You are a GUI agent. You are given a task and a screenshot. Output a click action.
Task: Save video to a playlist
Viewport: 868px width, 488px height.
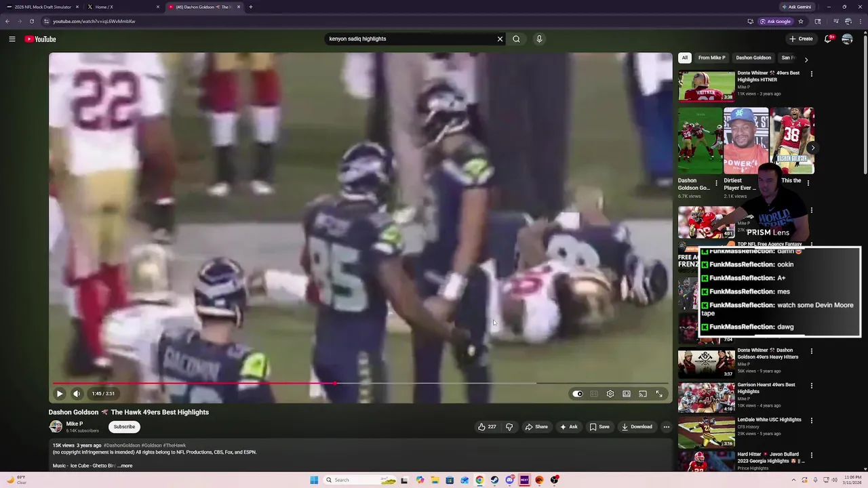pos(599,427)
